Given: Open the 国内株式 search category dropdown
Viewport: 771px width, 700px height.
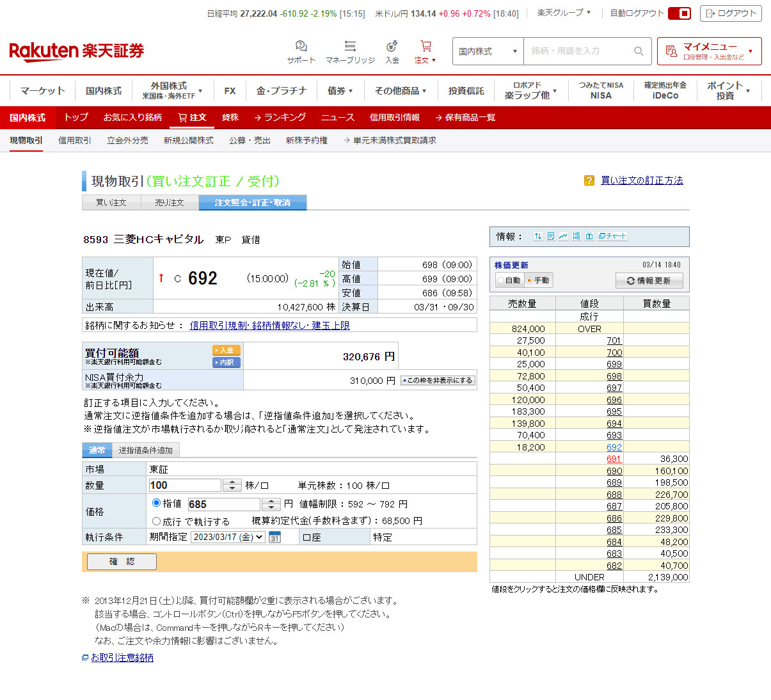Looking at the screenshot, I should pyautogui.click(x=488, y=51).
